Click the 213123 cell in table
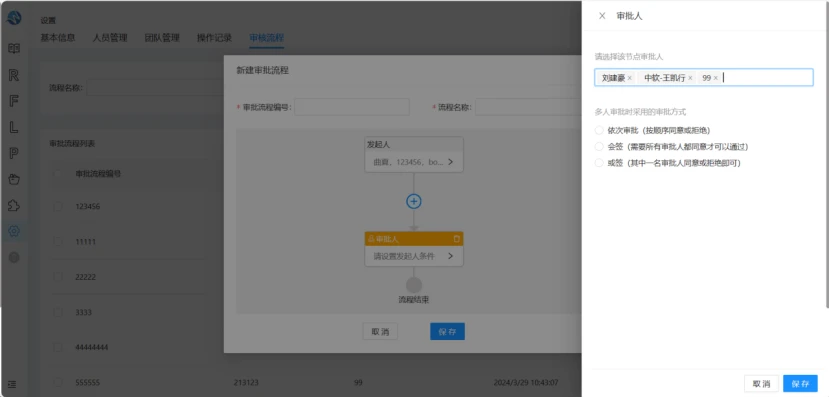The width and height of the screenshot is (829, 398). (x=246, y=382)
